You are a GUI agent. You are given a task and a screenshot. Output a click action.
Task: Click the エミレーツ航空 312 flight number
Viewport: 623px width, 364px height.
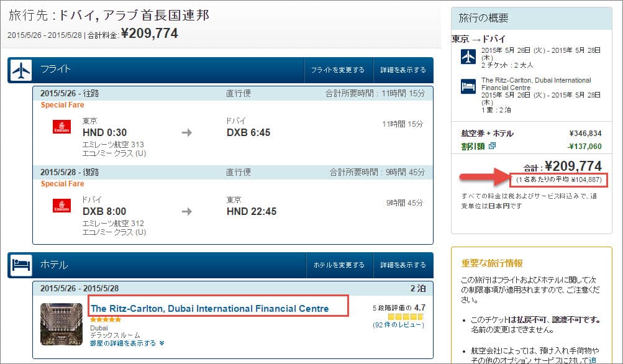point(113,224)
